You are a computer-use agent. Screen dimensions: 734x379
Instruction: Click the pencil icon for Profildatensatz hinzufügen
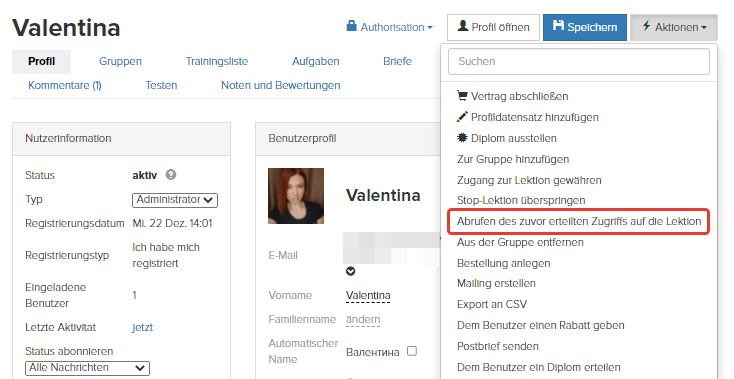pyautogui.click(x=462, y=117)
